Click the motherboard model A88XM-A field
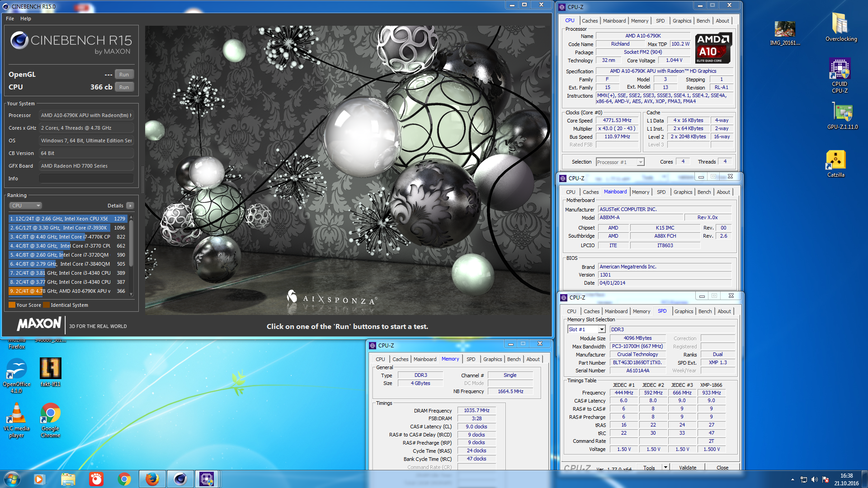868x488 pixels. tap(640, 218)
